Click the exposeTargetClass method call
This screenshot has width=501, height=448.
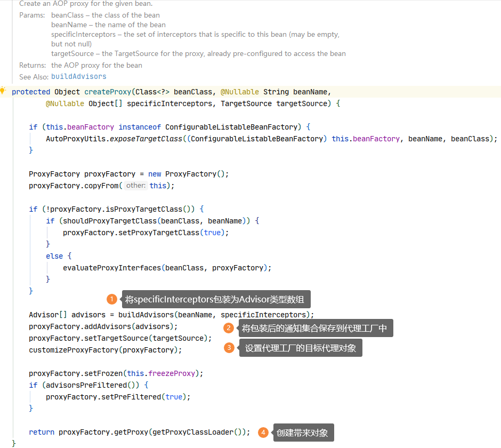click(x=146, y=139)
